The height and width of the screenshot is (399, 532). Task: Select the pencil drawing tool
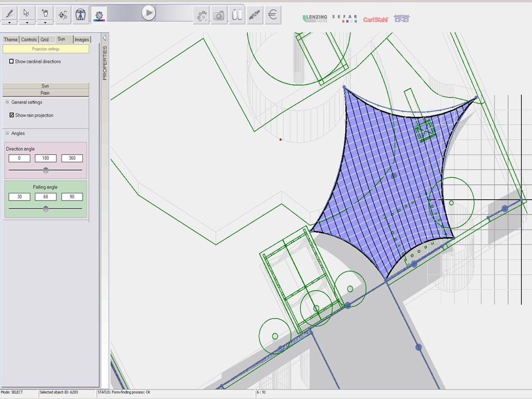(9, 13)
